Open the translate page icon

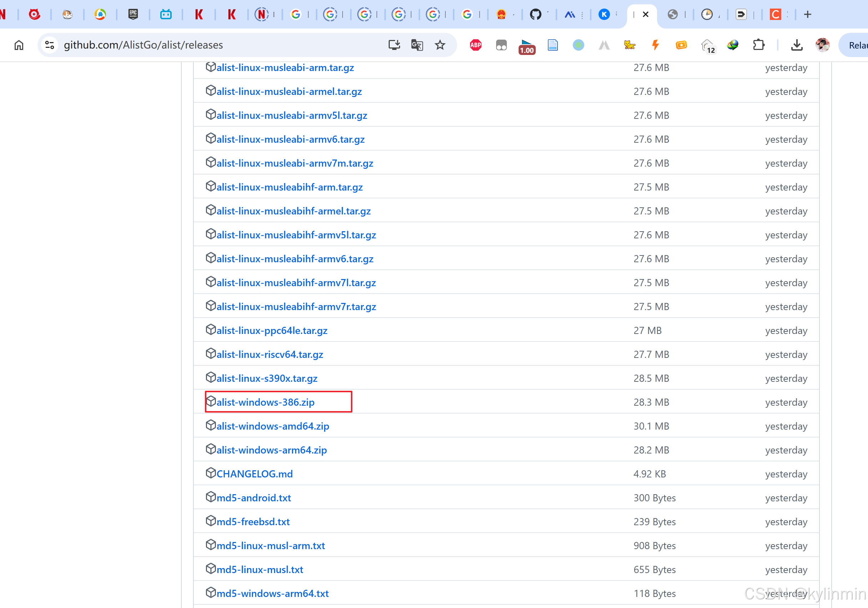point(417,45)
